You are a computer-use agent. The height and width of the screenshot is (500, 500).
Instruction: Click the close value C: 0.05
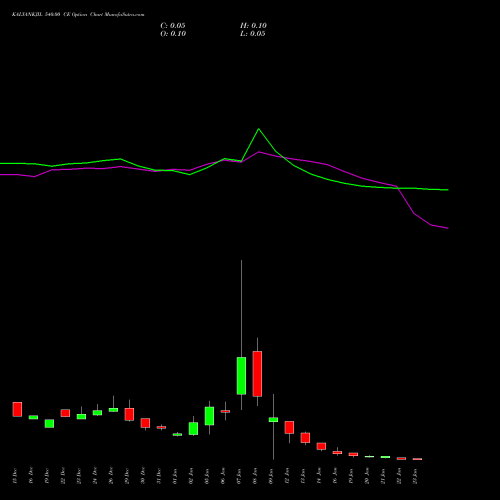point(173,26)
